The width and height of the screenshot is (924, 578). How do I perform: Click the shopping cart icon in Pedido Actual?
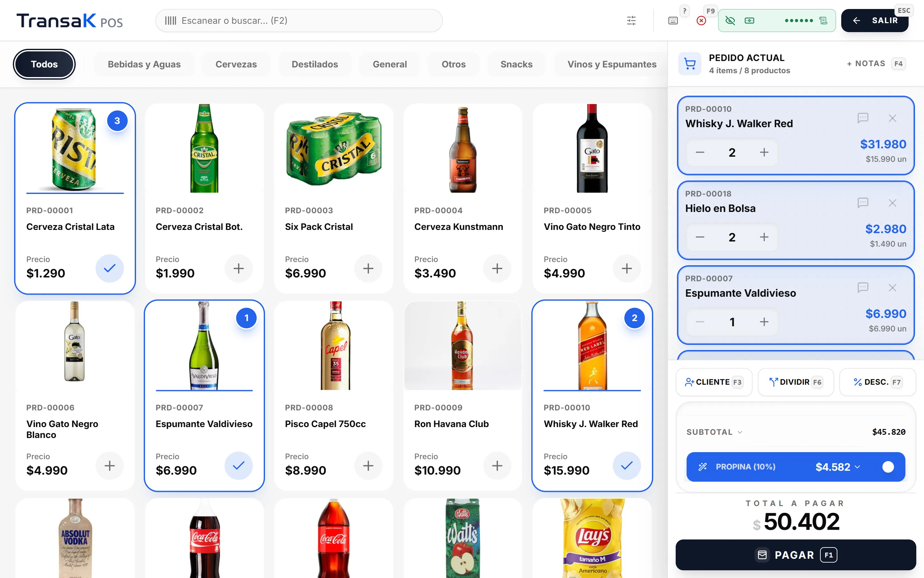click(689, 64)
